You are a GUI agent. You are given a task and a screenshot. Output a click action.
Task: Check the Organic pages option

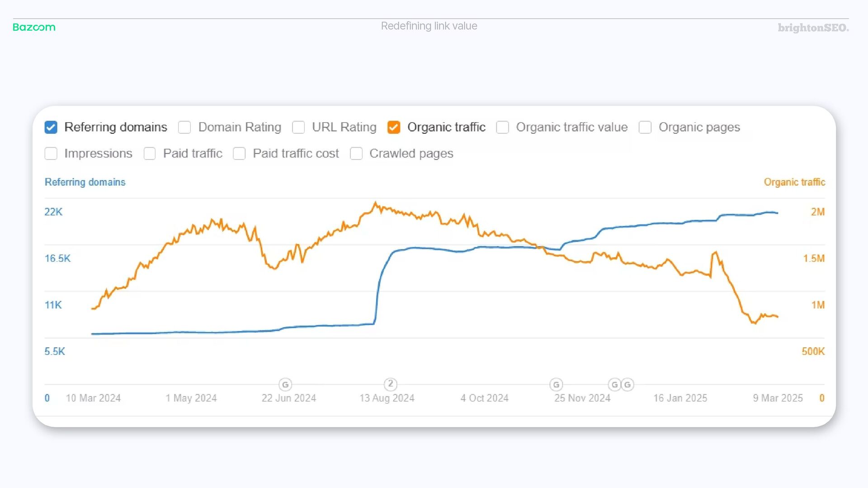645,127
